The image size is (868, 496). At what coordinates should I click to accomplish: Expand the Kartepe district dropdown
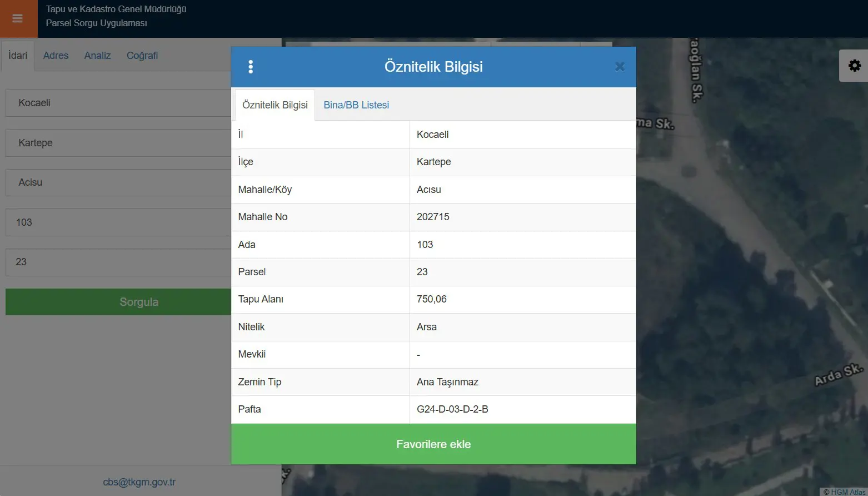[118, 143]
